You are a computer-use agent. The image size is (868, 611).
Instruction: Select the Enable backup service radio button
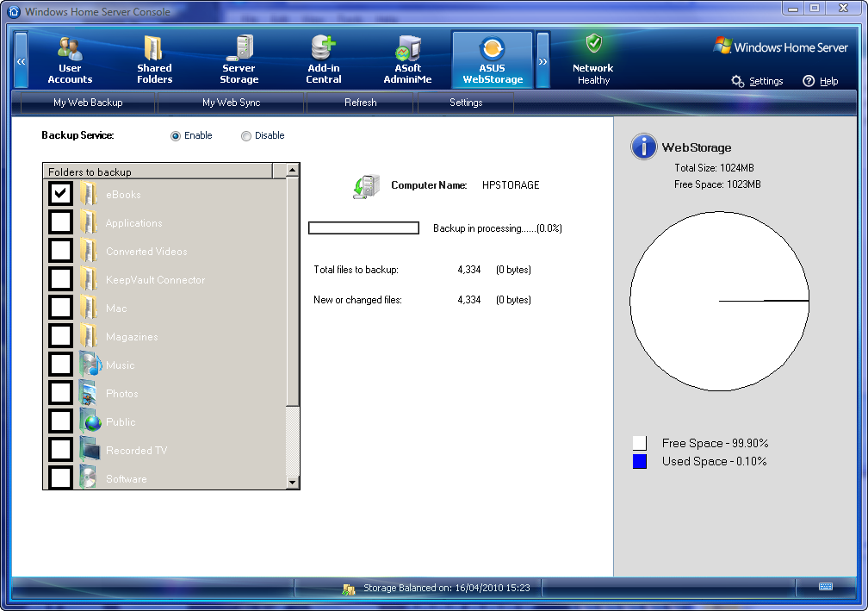pos(176,136)
